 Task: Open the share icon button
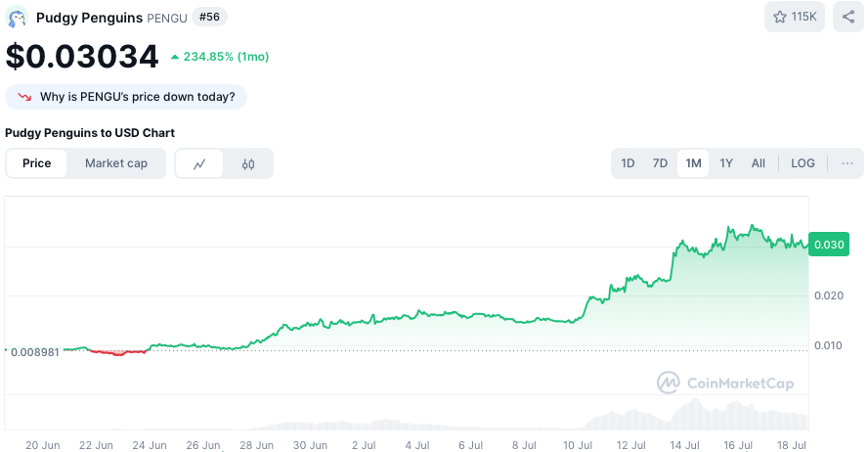[x=848, y=17]
